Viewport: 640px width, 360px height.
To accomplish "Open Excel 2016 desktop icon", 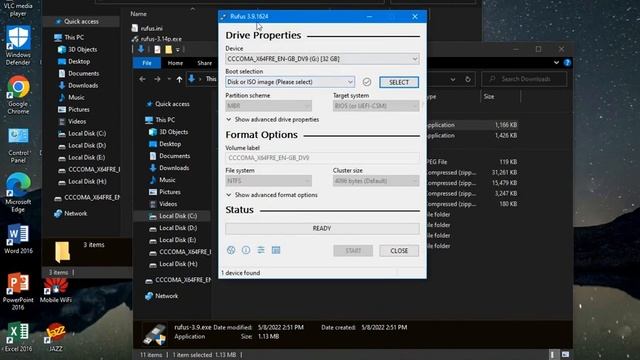I will pyautogui.click(x=18, y=337).
